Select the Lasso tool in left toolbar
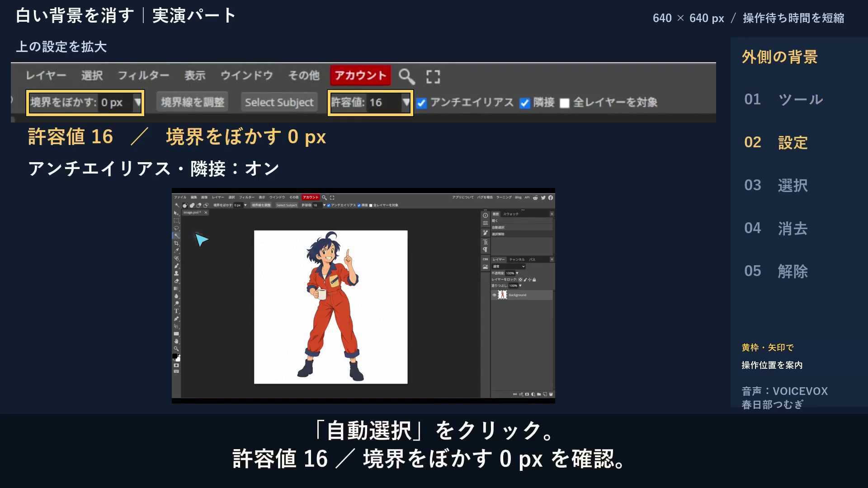The width and height of the screenshot is (868, 488). [x=176, y=228]
